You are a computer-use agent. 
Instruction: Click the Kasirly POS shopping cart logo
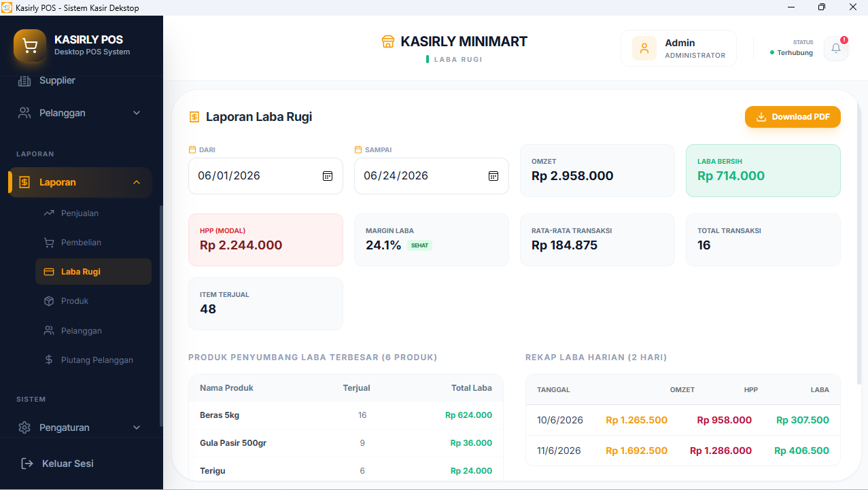(30, 46)
